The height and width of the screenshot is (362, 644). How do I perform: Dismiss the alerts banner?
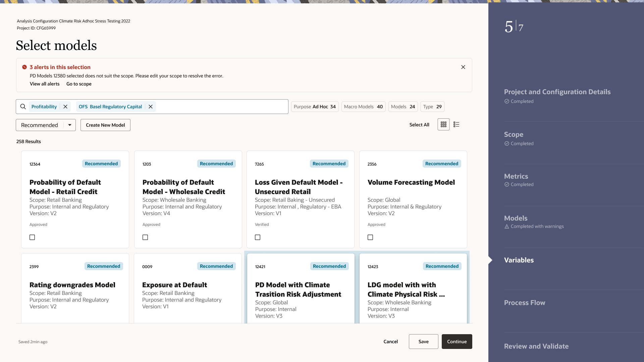[x=463, y=67]
